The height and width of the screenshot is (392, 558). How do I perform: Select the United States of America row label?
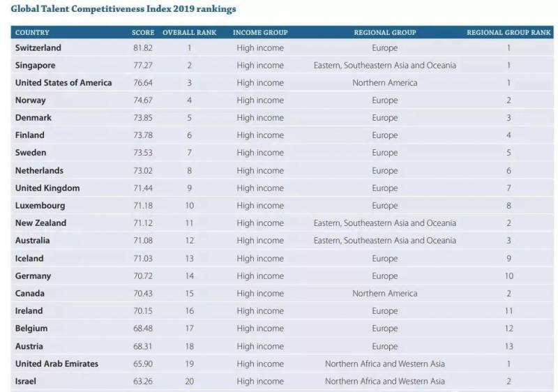[x=63, y=83]
